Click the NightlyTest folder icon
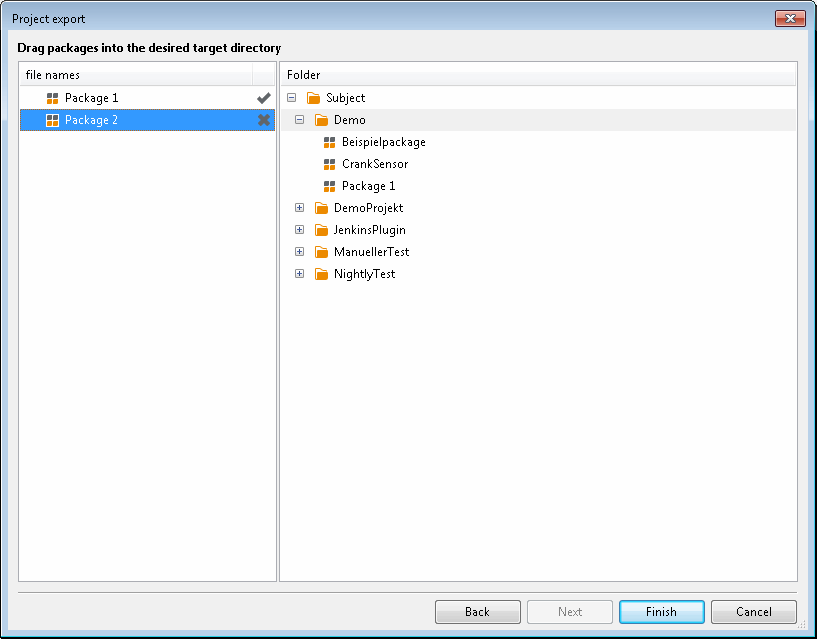Image resolution: width=817 pixels, height=639 pixels. pyautogui.click(x=321, y=274)
